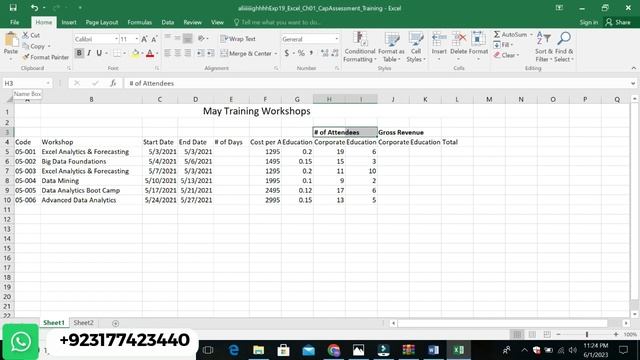Click the zoom out minus button
The height and width of the screenshot is (360, 640).
pyautogui.click(x=558, y=334)
